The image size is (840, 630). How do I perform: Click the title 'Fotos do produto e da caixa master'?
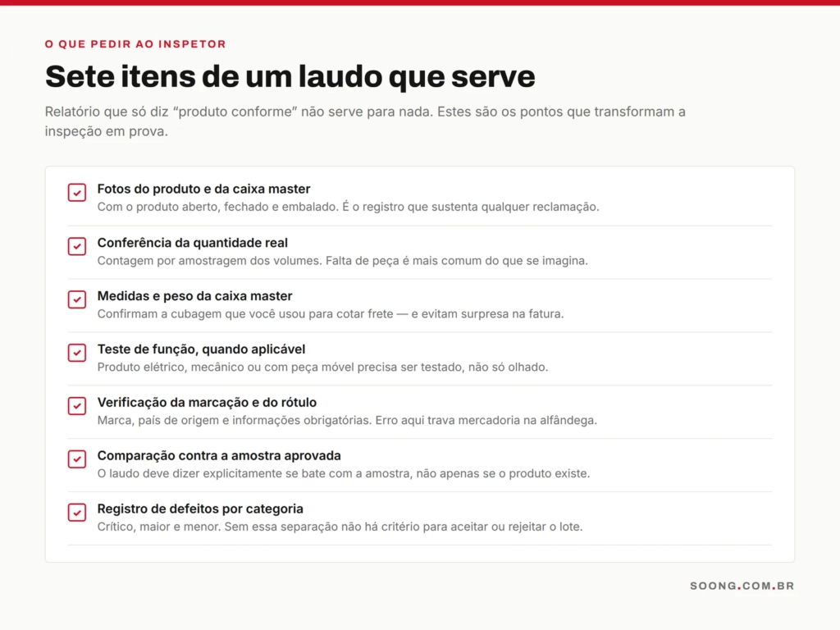tap(203, 189)
